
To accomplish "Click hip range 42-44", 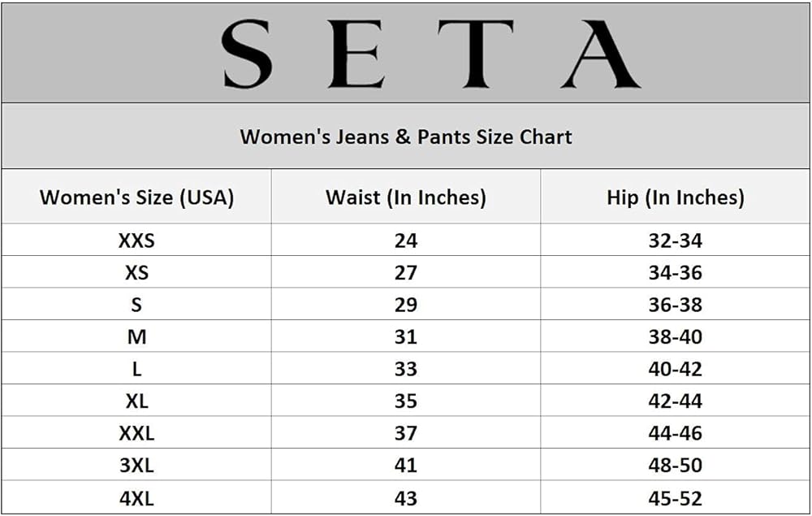I will [x=675, y=401].
